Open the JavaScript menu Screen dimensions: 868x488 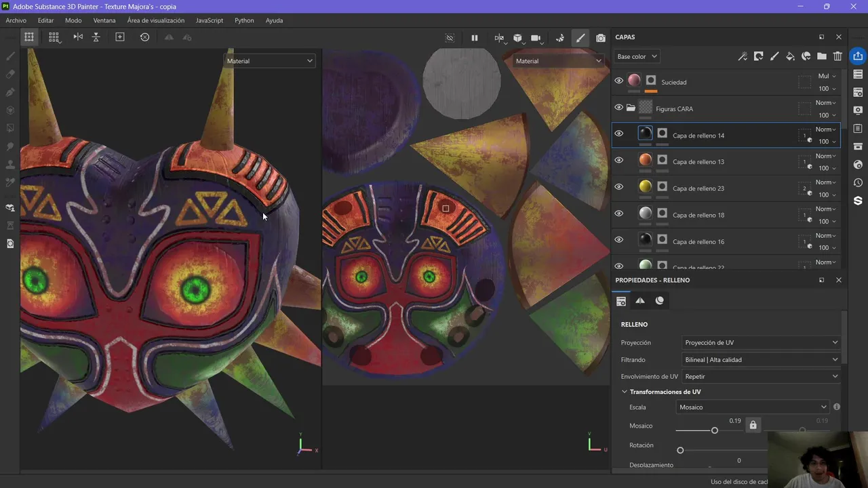[210, 20]
